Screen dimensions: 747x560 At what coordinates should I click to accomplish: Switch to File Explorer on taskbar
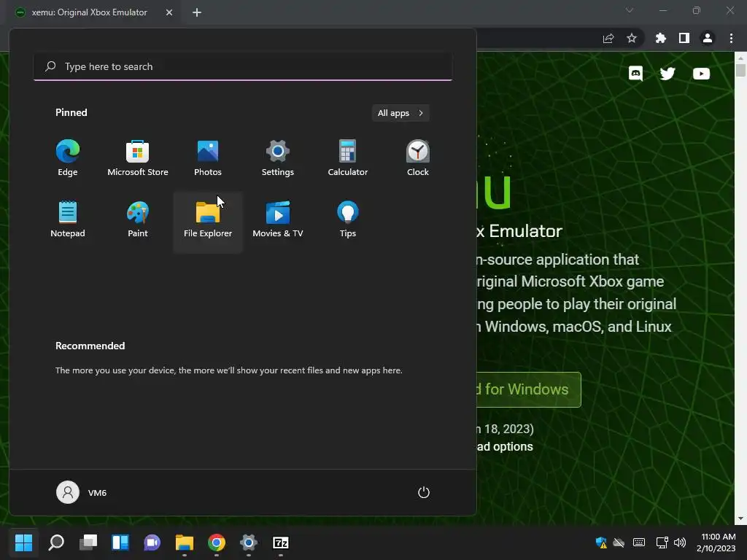tap(185, 542)
